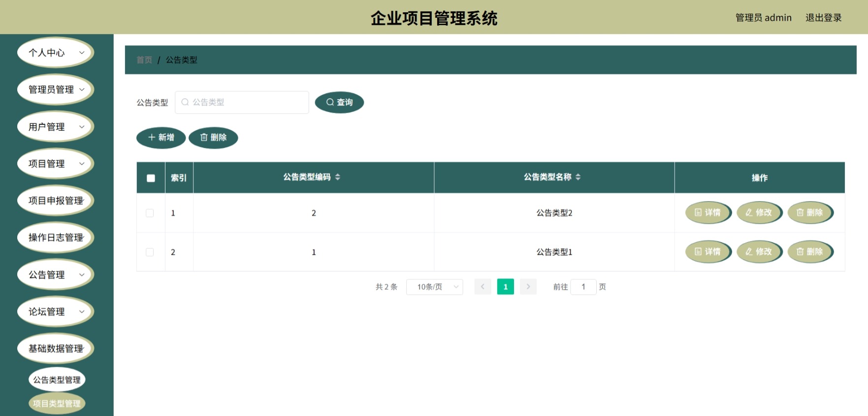Image resolution: width=868 pixels, height=416 pixels.
Task: Click 公告类型1 name cell
Action: tap(554, 252)
